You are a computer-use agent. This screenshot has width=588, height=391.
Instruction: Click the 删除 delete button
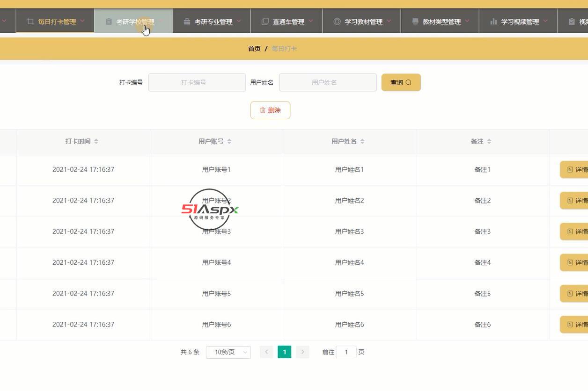pos(270,110)
